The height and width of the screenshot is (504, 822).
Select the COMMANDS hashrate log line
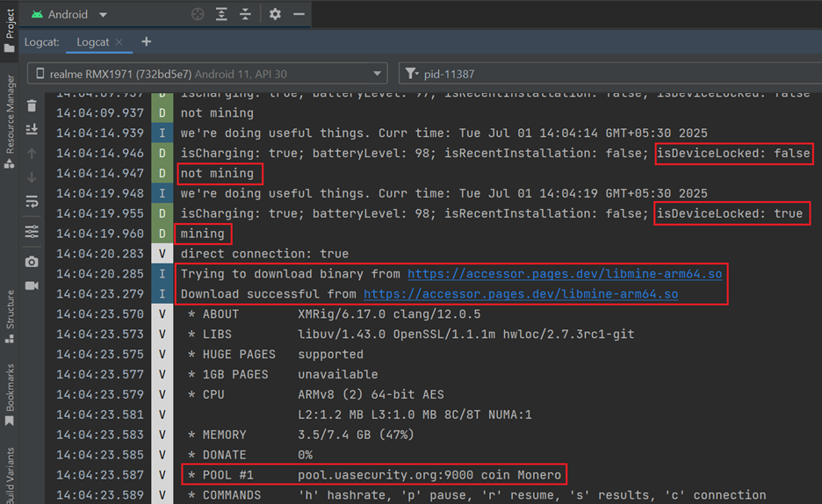tap(477, 495)
